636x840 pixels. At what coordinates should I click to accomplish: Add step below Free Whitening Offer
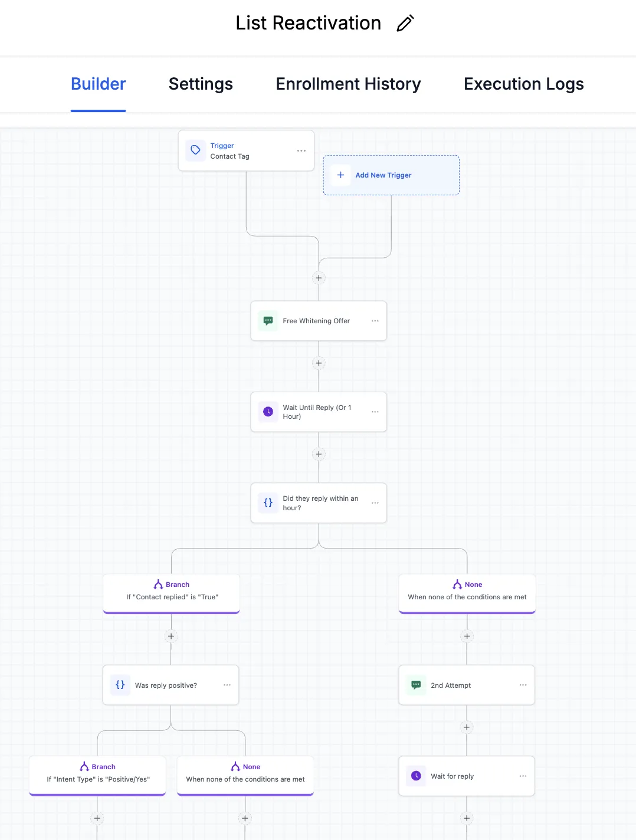tap(319, 363)
